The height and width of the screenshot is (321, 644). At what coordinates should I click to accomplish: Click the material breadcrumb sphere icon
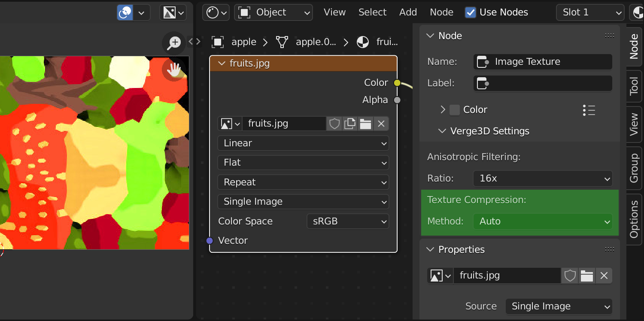363,42
